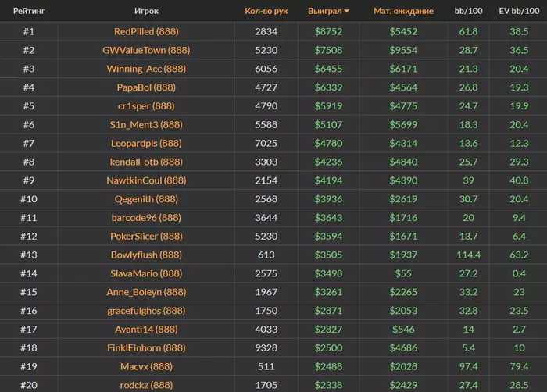Click Anne_Boleyn (888) player link
This screenshot has height=392, width=547.
coord(146,293)
